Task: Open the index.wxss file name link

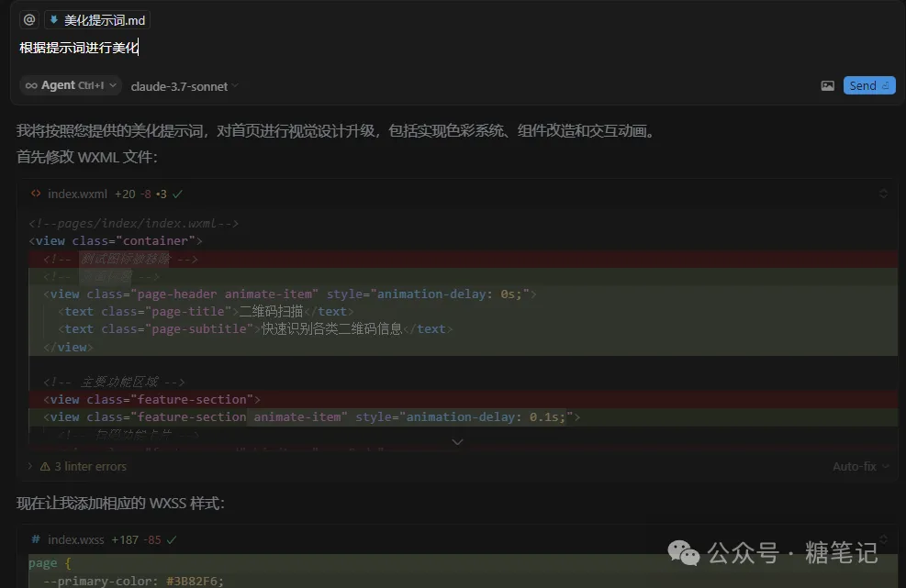Action: click(x=76, y=540)
